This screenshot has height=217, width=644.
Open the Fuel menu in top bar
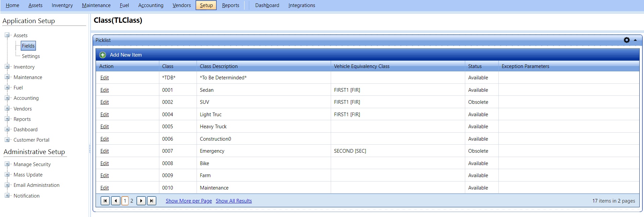124,5
